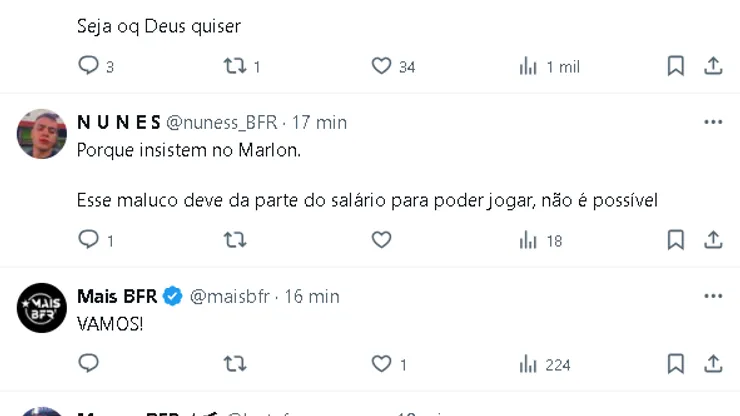Retweet the NUNES post about Marlon
The image size is (740, 416).
pyautogui.click(x=235, y=240)
